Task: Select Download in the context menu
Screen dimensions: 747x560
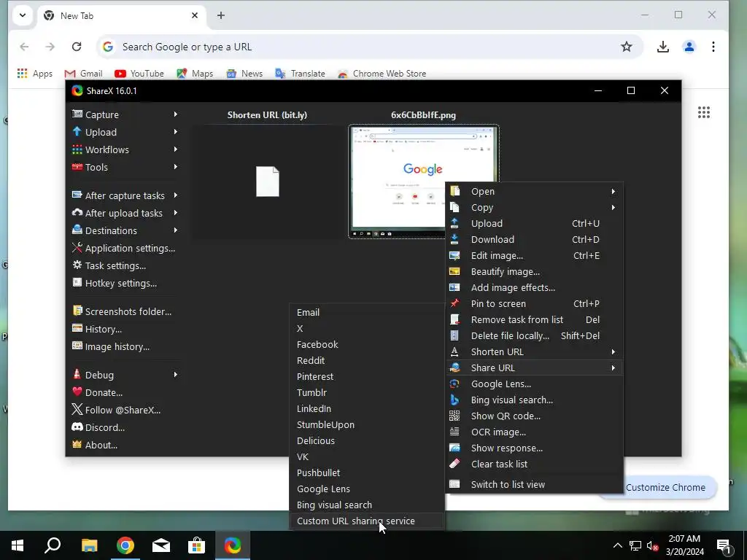Action: click(535, 239)
